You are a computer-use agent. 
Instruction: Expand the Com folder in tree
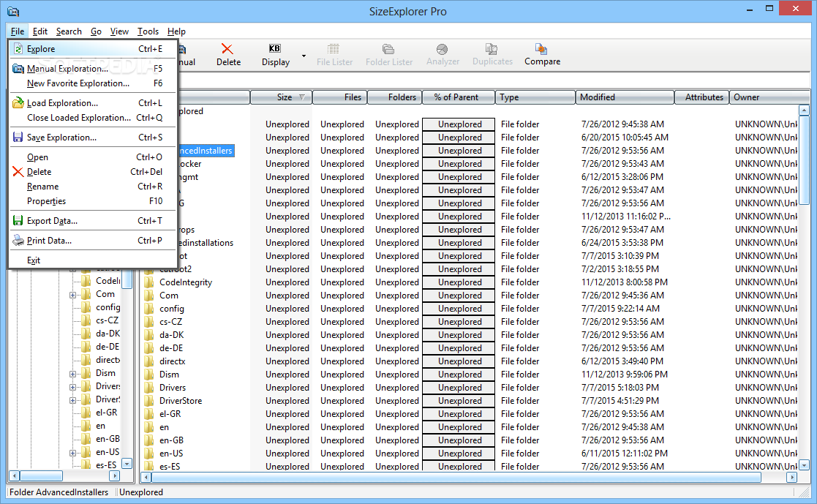pyautogui.click(x=73, y=295)
